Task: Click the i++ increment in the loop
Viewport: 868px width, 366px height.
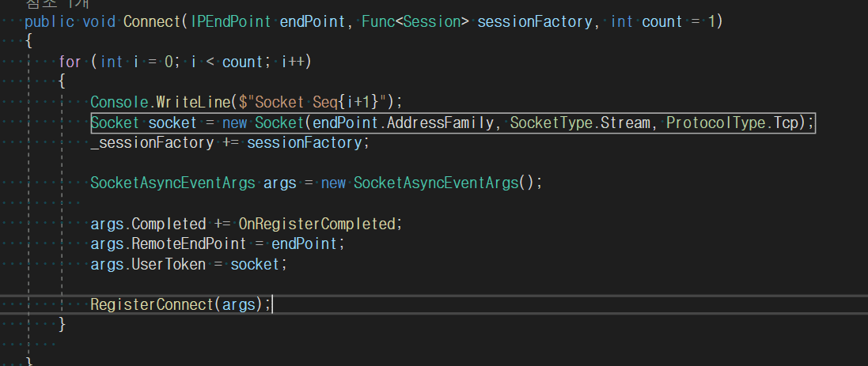Action: pos(296,62)
